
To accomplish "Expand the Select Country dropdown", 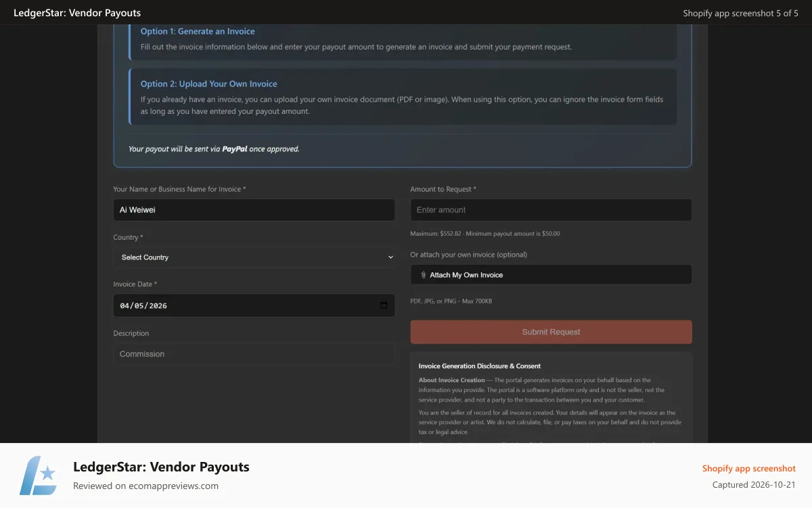I will tap(254, 257).
